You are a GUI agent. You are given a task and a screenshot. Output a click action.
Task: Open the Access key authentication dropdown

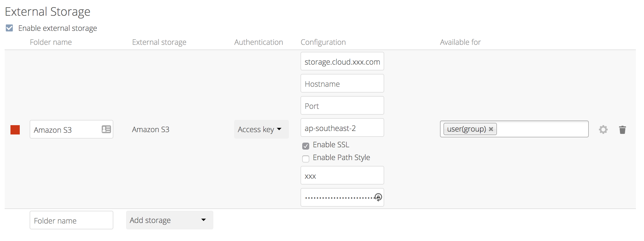[x=261, y=129]
